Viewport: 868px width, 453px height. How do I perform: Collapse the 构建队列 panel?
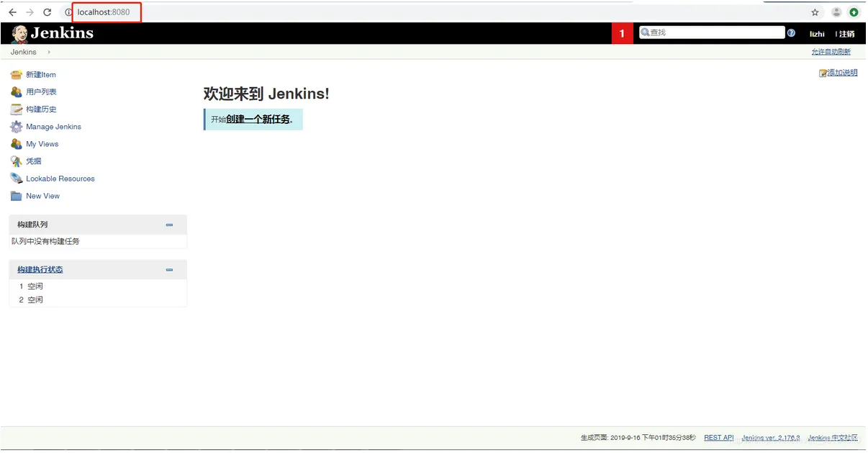pos(170,225)
